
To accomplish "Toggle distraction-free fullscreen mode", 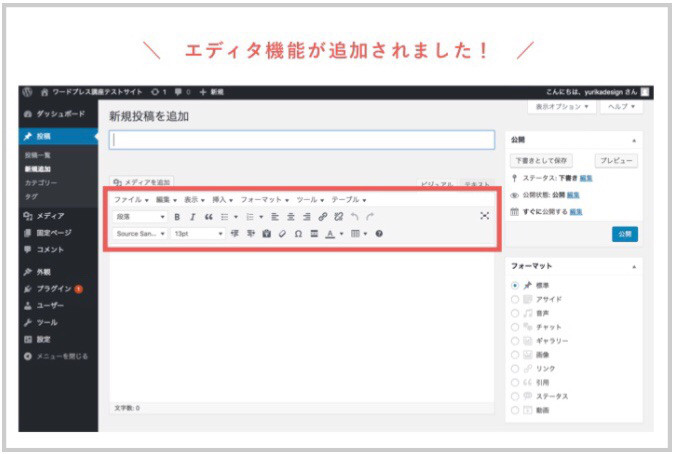I will [484, 216].
